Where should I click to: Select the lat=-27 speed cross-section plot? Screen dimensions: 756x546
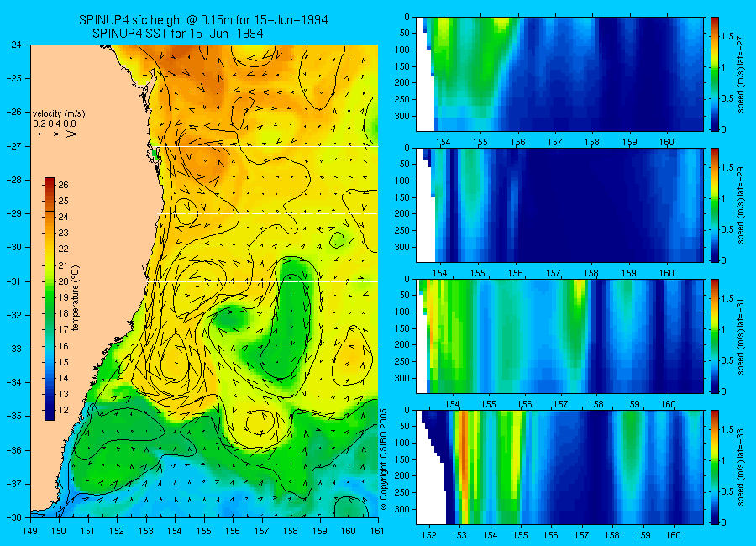[x=559, y=74]
